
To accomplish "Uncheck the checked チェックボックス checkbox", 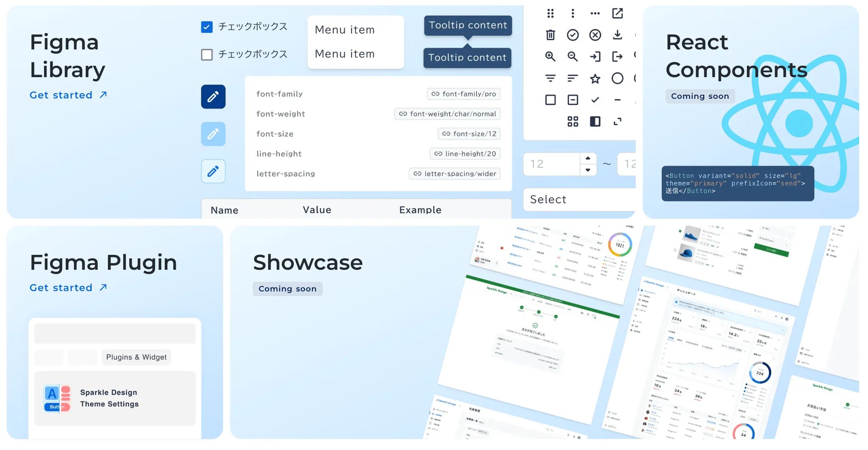I will [207, 27].
